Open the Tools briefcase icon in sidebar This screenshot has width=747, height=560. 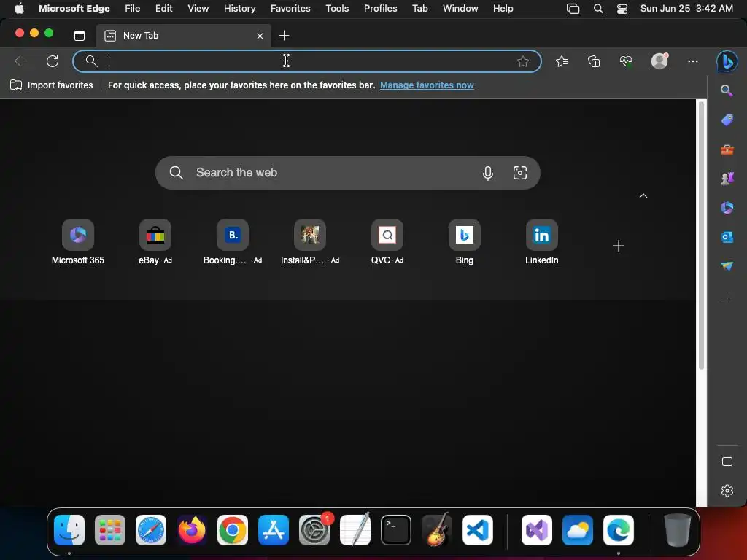(727, 149)
